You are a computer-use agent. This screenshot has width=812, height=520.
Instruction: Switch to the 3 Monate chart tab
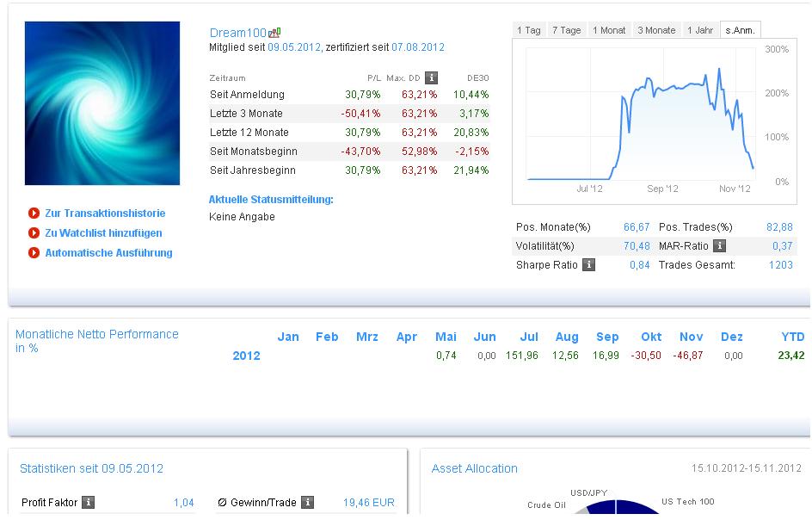(656, 30)
